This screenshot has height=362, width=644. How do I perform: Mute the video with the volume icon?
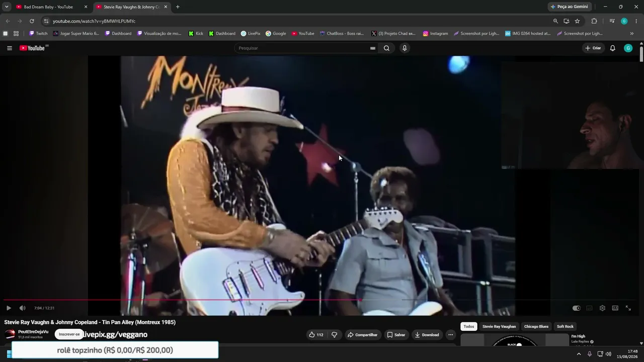(x=23, y=308)
